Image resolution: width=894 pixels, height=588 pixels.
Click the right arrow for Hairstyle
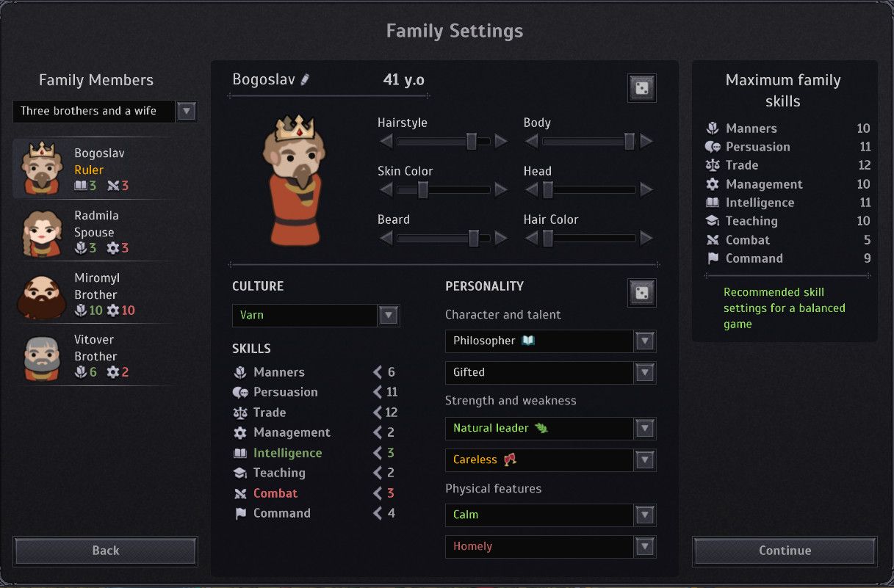501,141
